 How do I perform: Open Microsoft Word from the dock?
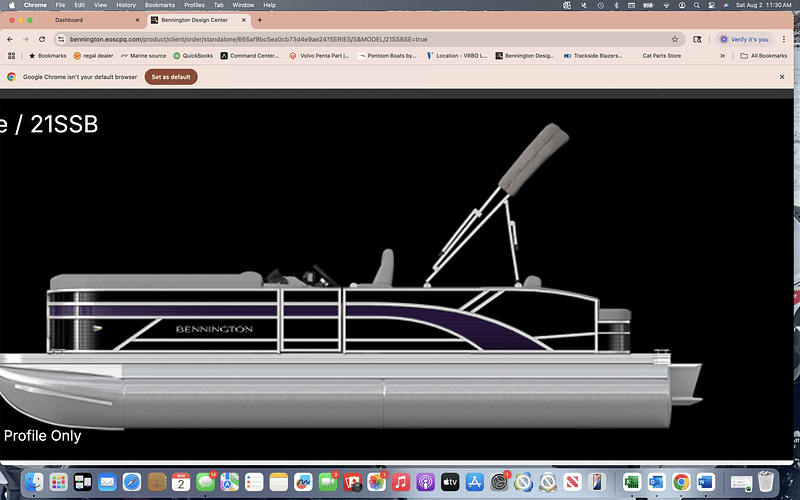(706, 482)
